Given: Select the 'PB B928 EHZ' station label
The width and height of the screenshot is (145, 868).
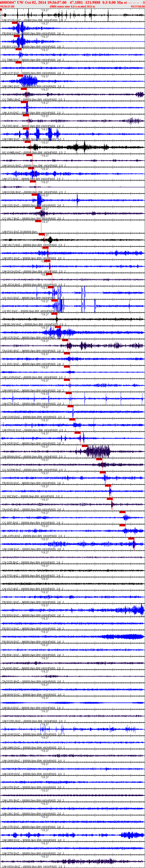Looking at the screenshot, I should coord(11,642).
